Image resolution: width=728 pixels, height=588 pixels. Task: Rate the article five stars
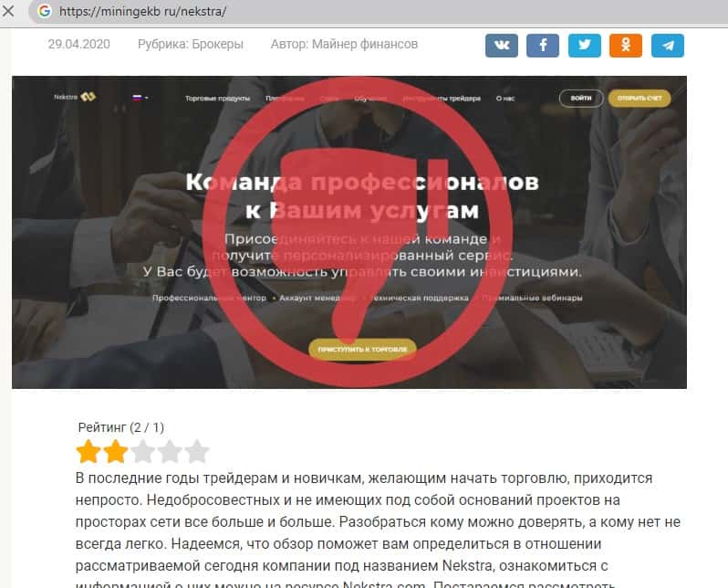click(197, 451)
